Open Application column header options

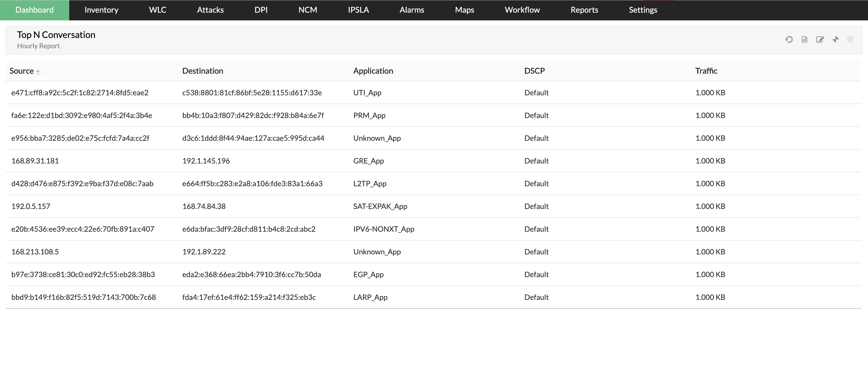(x=373, y=71)
